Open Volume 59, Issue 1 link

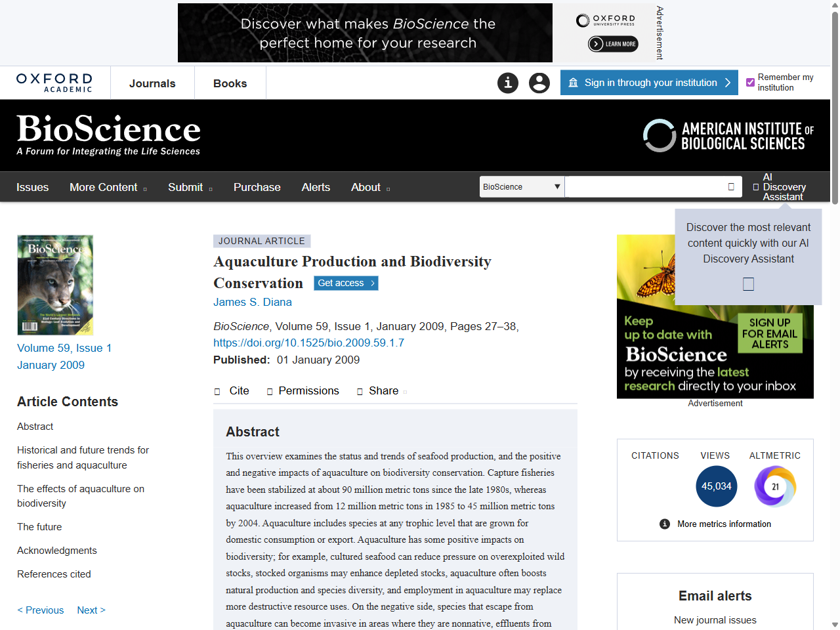point(64,348)
